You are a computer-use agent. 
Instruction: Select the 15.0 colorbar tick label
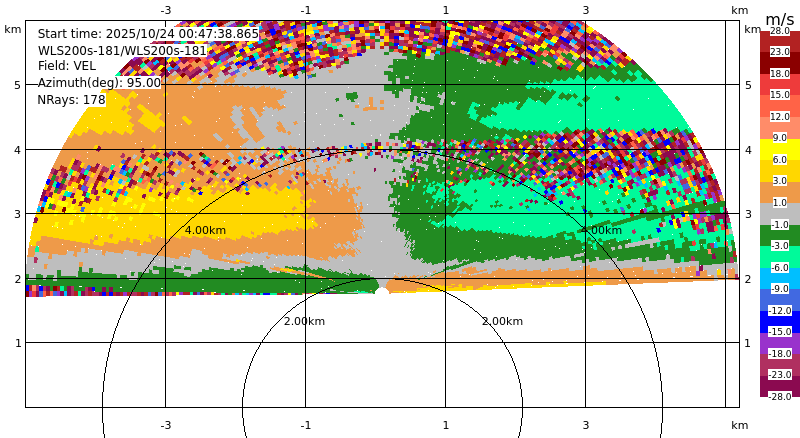tap(780, 94)
